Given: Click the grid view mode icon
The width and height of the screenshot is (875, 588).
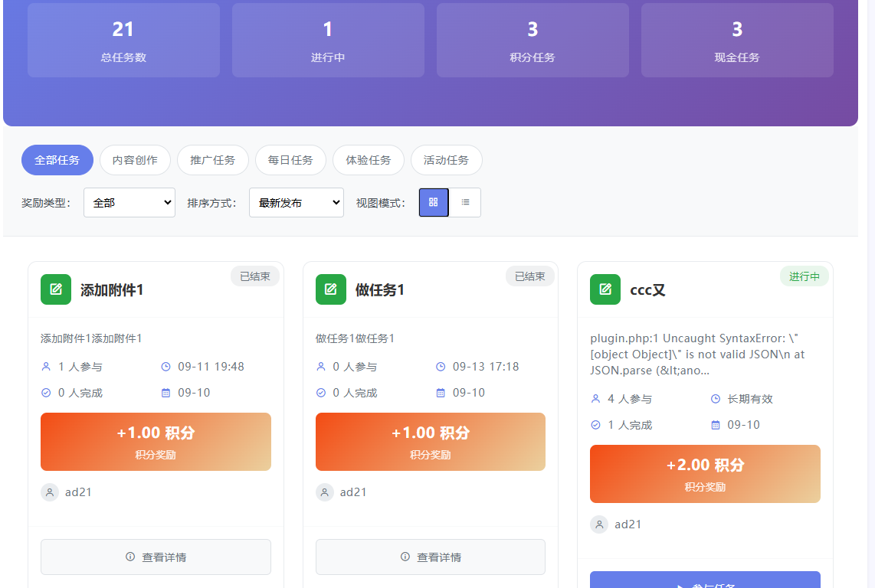Looking at the screenshot, I should 434,202.
